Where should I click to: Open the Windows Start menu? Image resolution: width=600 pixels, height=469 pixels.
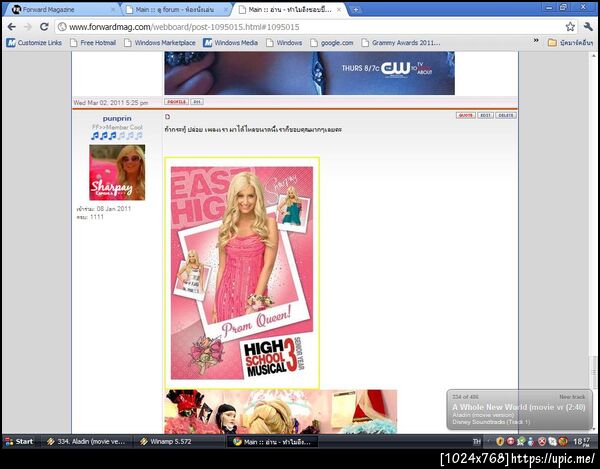point(19,441)
